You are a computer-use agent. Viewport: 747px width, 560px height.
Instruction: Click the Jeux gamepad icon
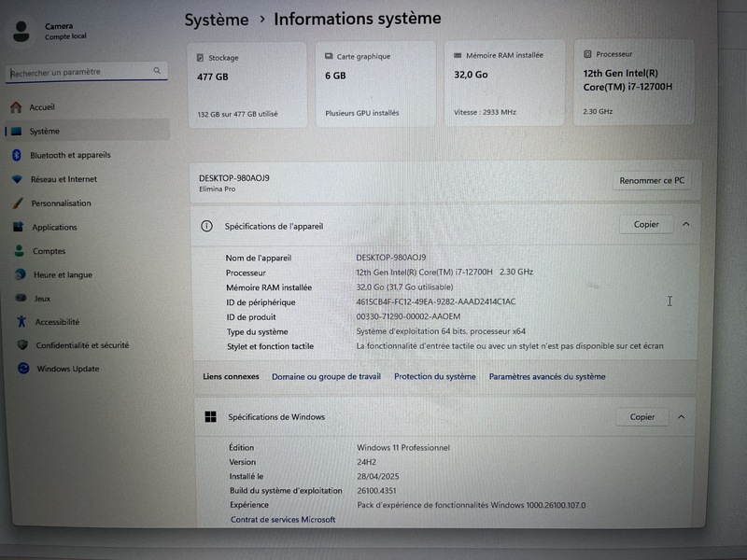click(21, 298)
